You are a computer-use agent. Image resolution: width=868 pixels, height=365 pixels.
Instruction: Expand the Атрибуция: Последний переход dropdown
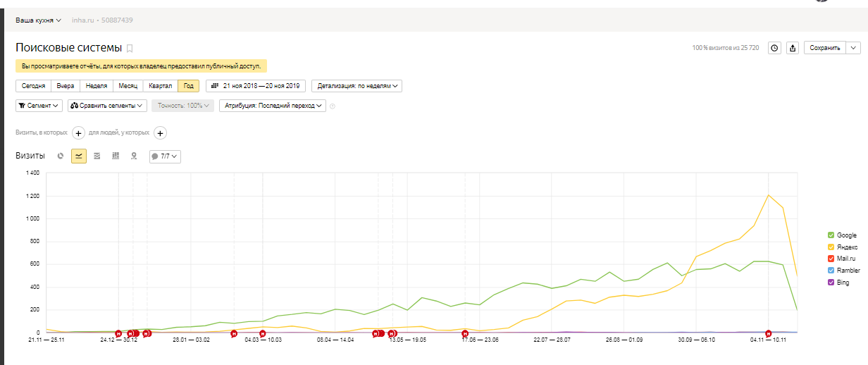[273, 106]
